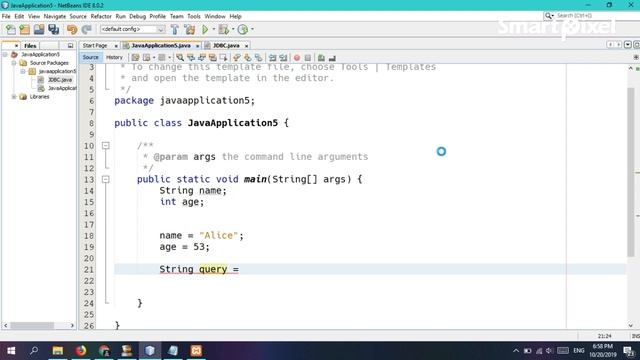Switch editor to Source view
The width and height of the screenshot is (640, 360).
(90, 58)
